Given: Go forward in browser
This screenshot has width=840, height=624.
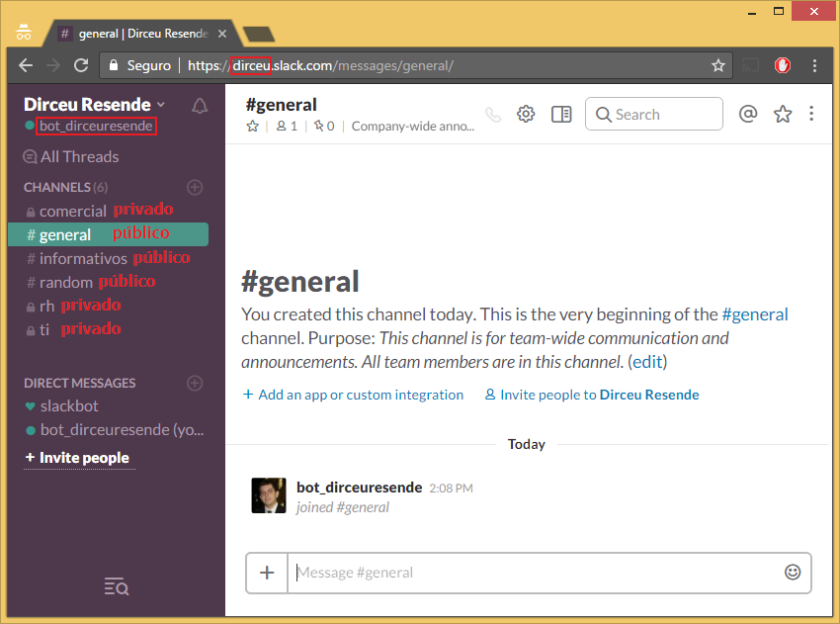Looking at the screenshot, I should 53,65.
